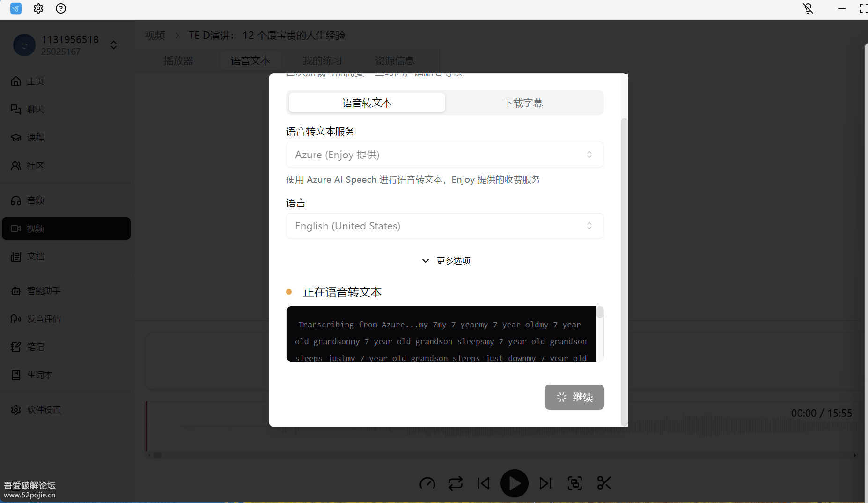Switch to 下载字幕 tab

(x=523, y=103)
